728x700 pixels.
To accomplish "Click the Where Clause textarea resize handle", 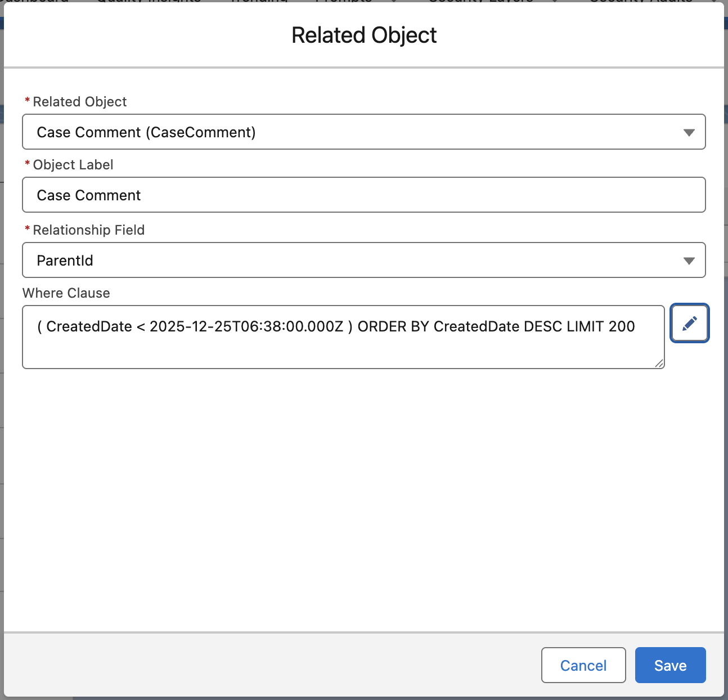I will 659,364.
